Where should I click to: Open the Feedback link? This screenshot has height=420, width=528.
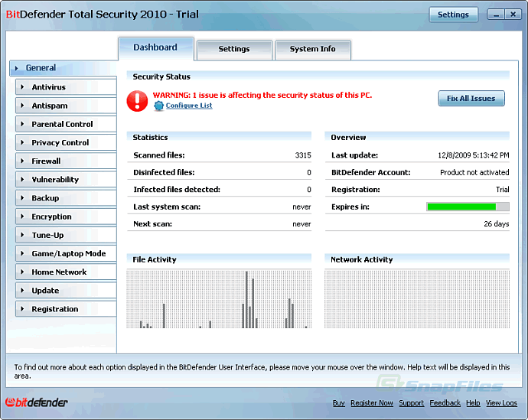(445, 403)
